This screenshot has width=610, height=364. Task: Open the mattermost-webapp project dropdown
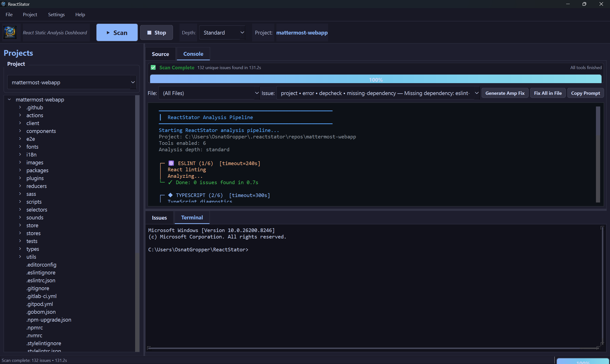[72, 82]
